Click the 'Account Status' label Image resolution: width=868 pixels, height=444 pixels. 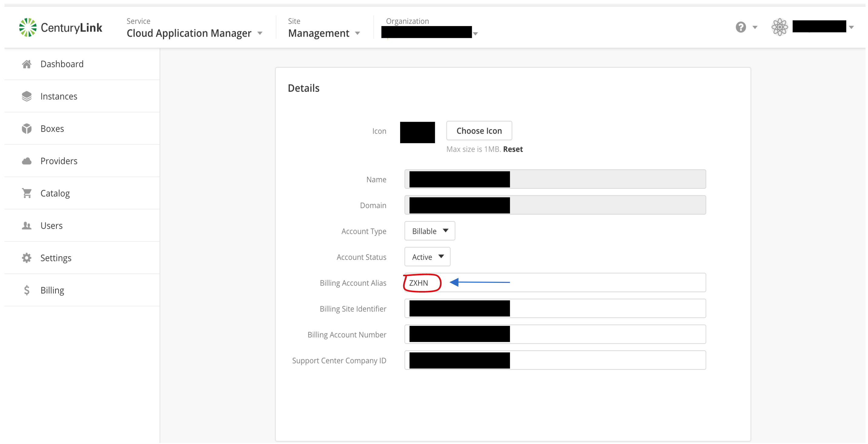[361, 257]
